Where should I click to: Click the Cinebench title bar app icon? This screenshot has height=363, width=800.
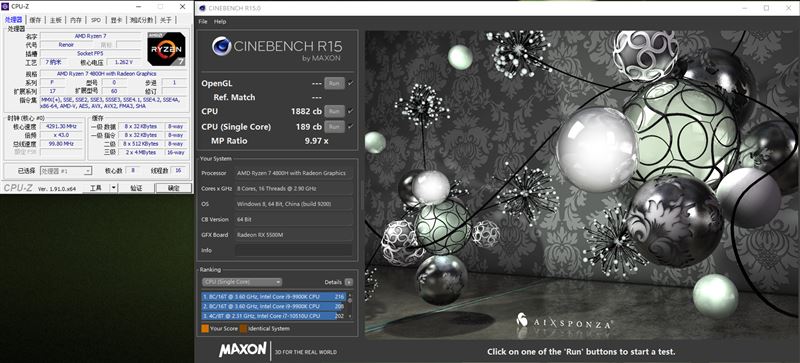click(202, 8)
